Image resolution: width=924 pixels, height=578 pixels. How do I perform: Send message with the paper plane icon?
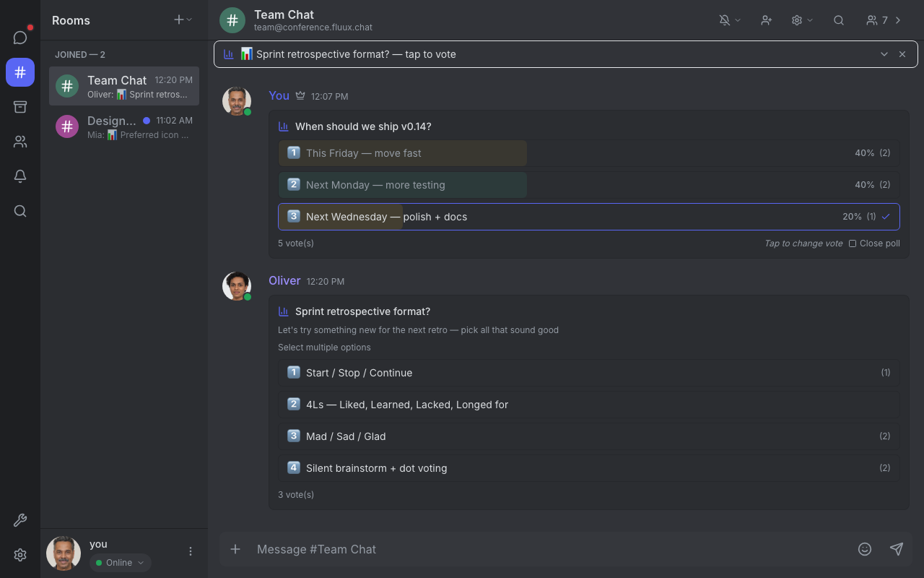pos(896,549)
